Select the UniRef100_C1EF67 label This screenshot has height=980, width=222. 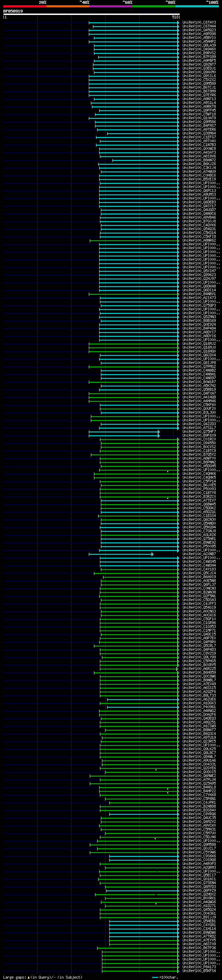199,137
